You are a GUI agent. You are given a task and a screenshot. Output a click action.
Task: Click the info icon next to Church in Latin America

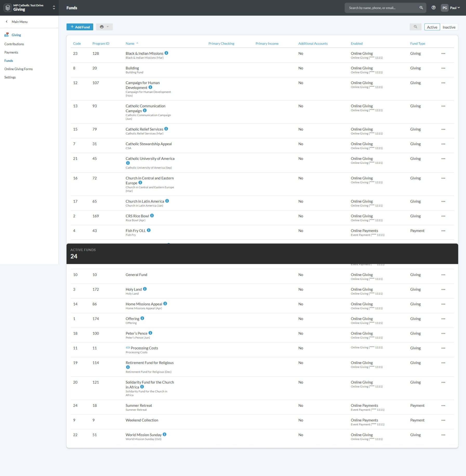point(167,201)
